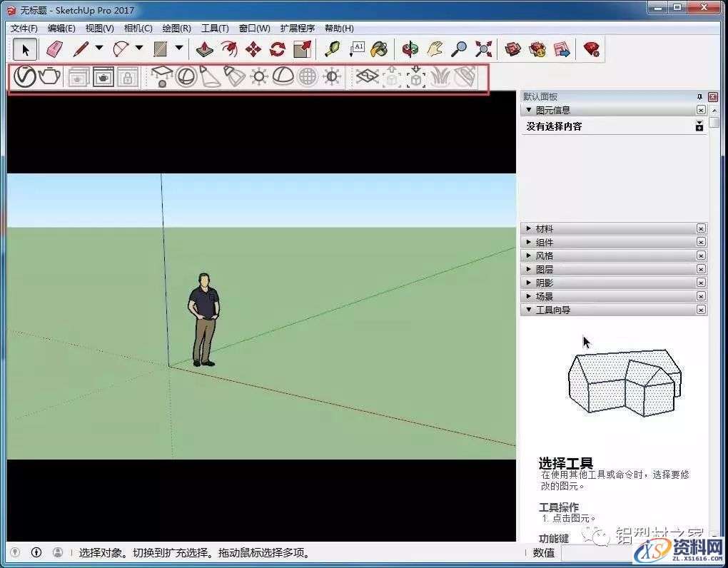Activate the Pan hand tool
Screen dimensions: 728x568
coord(433,49)
